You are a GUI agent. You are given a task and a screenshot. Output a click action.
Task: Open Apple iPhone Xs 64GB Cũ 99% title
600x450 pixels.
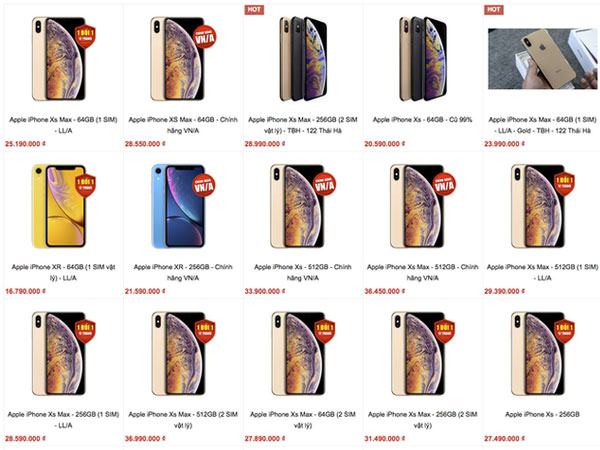422,120
